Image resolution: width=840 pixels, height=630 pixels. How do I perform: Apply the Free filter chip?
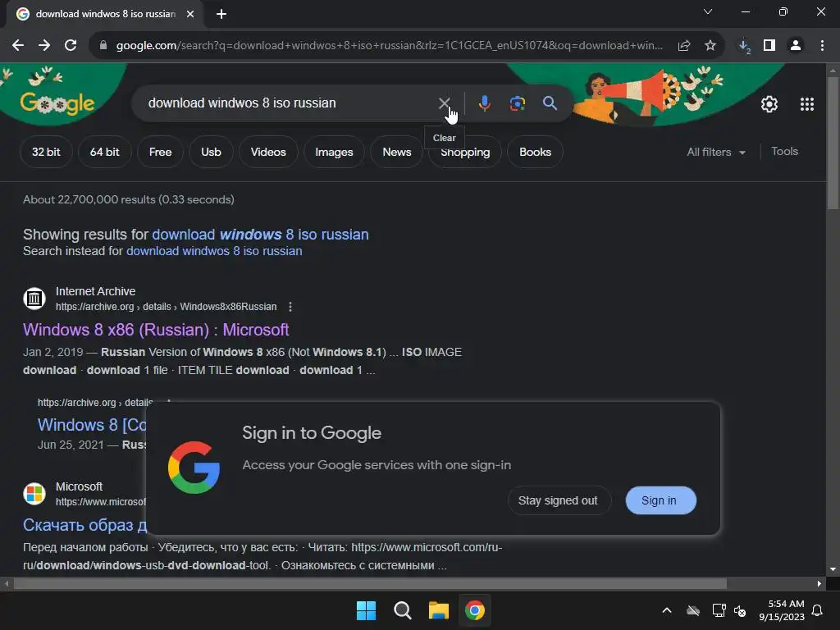pyautogui.click(x=160, y=152)
